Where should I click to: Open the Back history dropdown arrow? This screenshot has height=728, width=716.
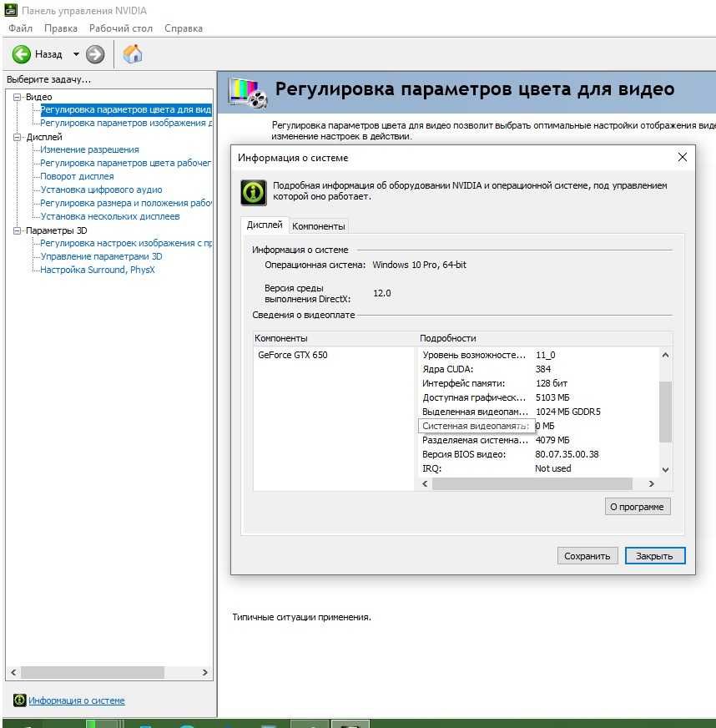(76, 54)
